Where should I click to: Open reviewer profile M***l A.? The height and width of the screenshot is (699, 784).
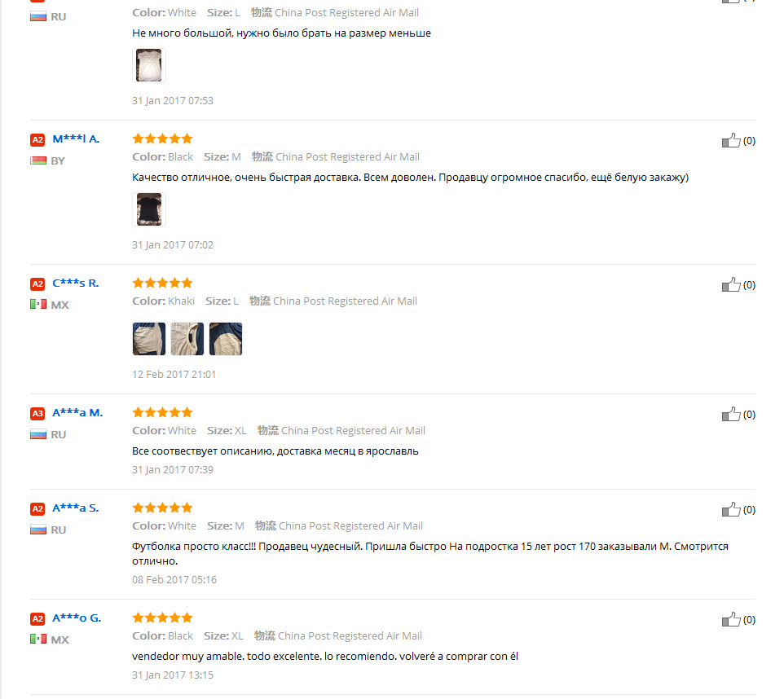[x=76, y=139]
